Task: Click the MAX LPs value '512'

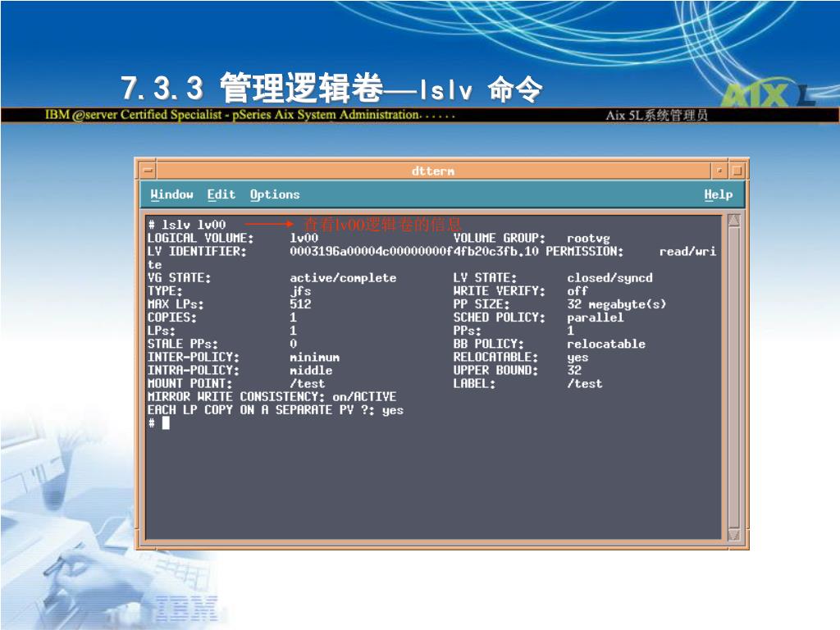Action: click(x=300, y=304)
